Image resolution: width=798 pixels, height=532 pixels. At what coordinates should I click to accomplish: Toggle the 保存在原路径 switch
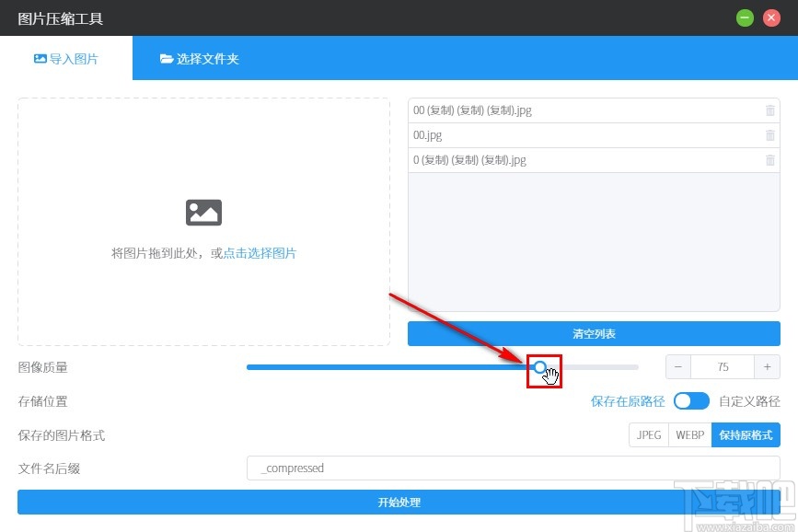click(x=691, y=400)
